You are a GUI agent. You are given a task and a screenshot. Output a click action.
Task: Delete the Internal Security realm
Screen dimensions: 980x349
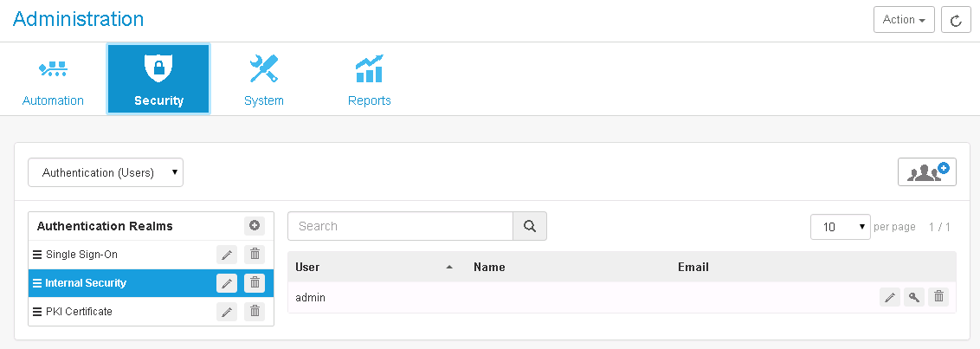click(x=255, y=282)
